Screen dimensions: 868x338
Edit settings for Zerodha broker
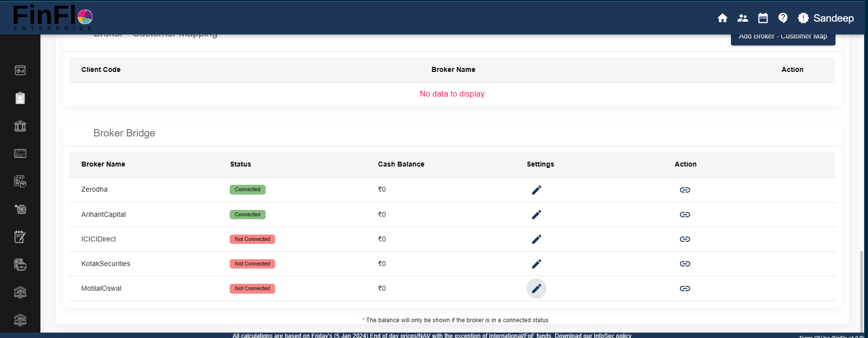point(537,190)
